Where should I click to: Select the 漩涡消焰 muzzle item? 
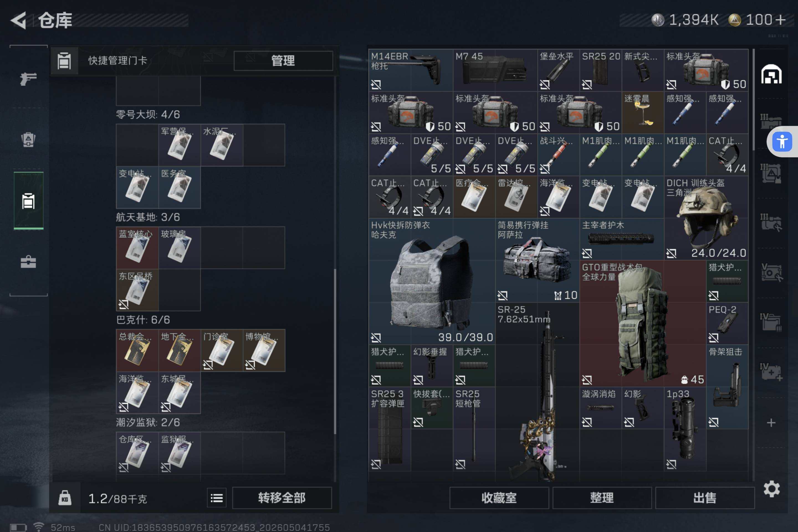[x=600, y=408]
